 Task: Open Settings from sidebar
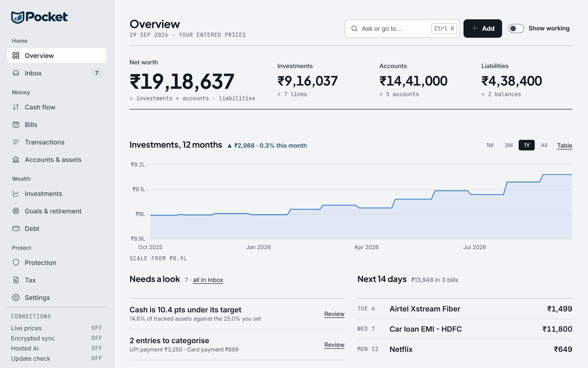57,298
